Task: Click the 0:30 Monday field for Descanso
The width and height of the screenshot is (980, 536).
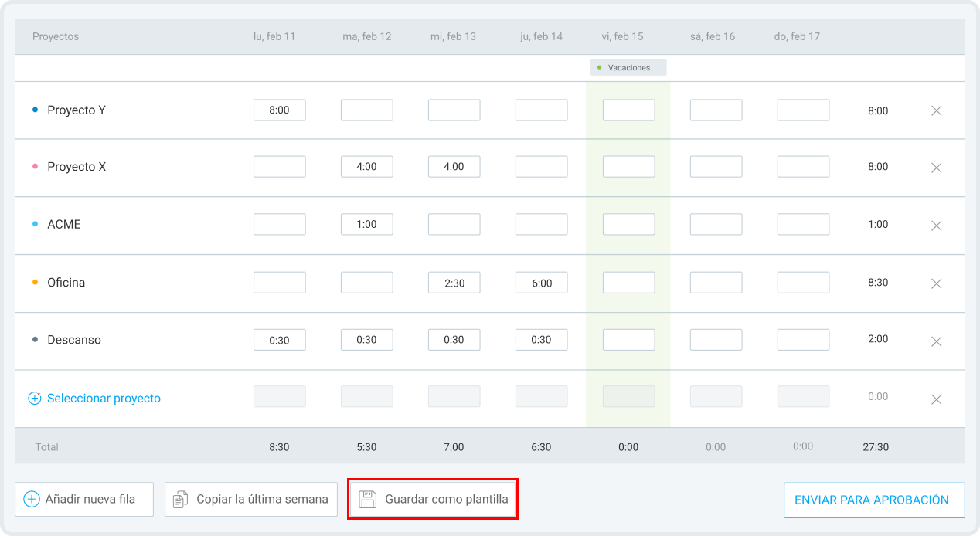Action: [x=279, y=340]
